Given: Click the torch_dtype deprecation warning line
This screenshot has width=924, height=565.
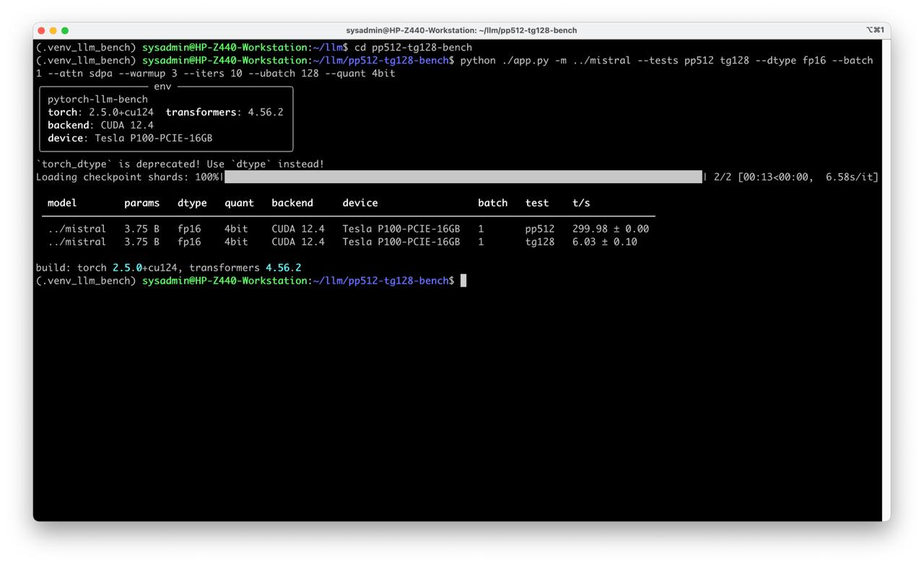Looking at the screenshot, I should click(180, 165).
